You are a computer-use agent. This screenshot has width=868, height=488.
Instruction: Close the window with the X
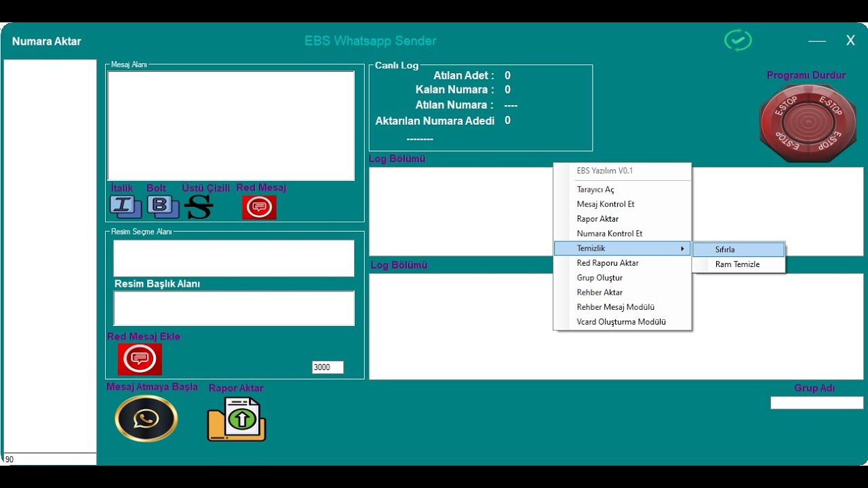click(x=850, y=41)
